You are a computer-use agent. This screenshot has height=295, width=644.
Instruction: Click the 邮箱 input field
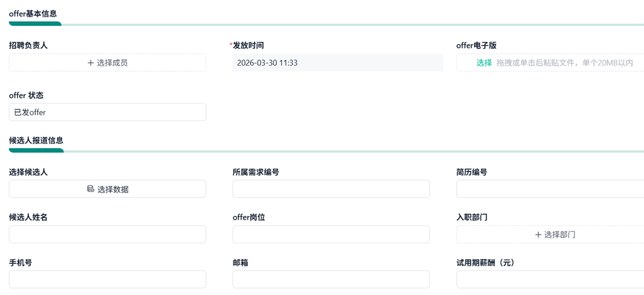point(331,279)
